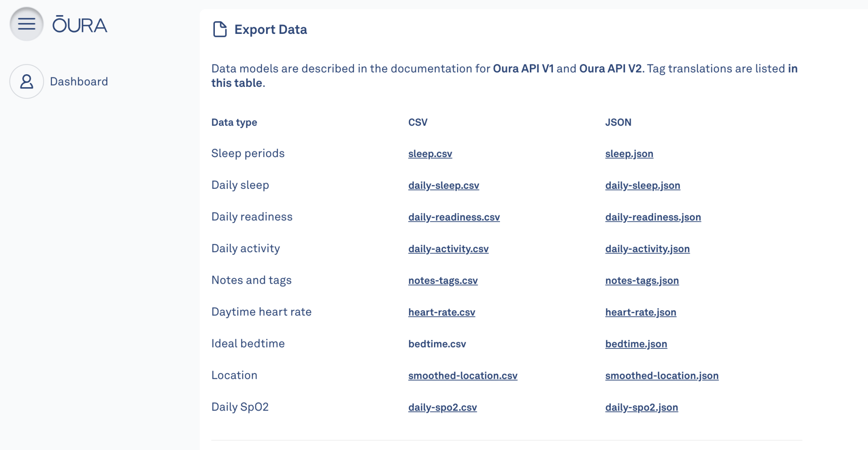Click the 'Data type' column header

[234, 122]
